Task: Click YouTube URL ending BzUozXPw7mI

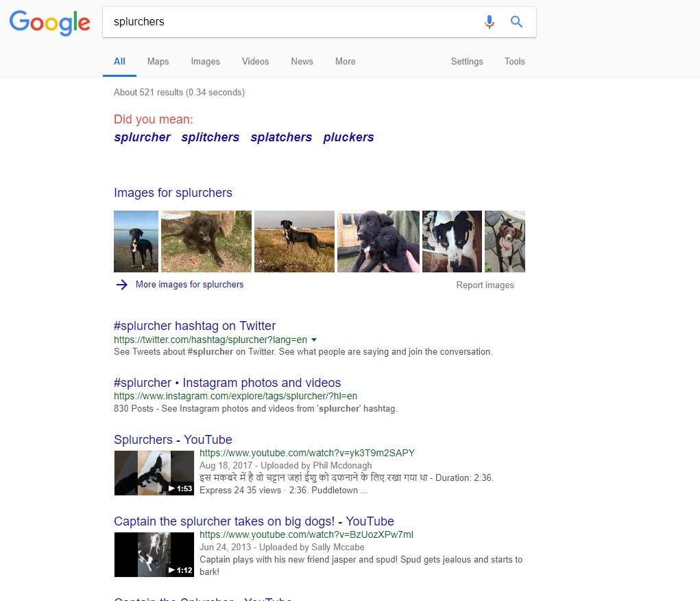Action: coord(306,535)
